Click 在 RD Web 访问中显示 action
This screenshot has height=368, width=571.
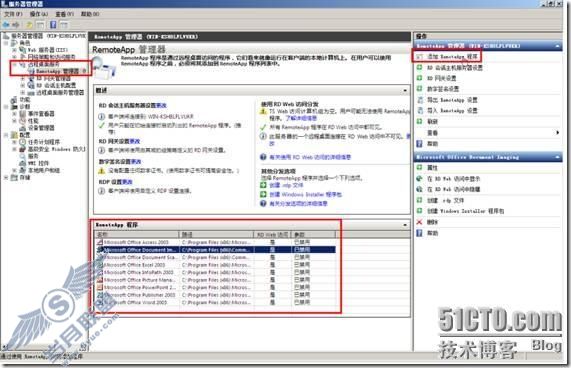tap(454, 178)
